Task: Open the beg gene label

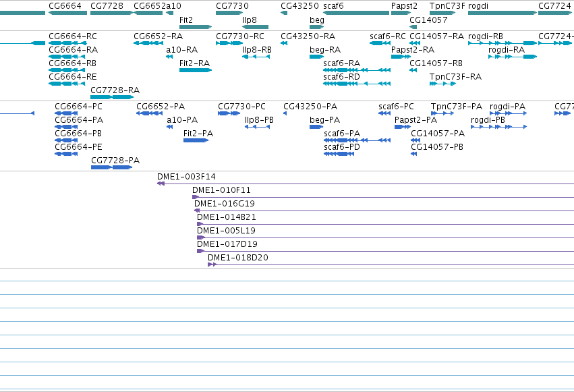Action: pos(317,20)
